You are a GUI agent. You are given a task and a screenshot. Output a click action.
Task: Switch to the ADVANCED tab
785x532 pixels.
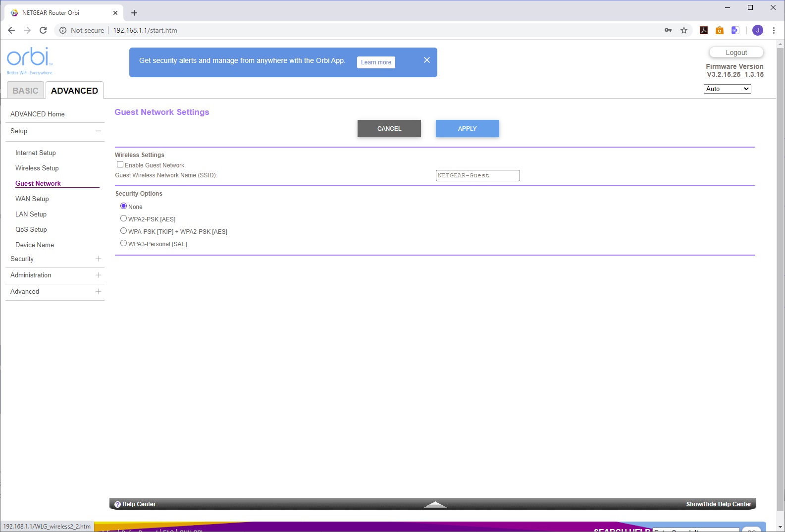[74, 91]
